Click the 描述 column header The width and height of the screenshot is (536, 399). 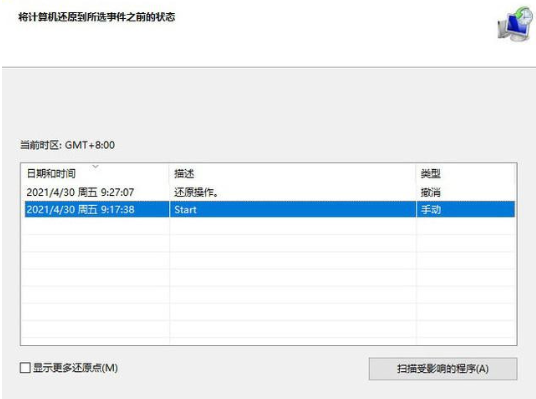click(292, 174)
